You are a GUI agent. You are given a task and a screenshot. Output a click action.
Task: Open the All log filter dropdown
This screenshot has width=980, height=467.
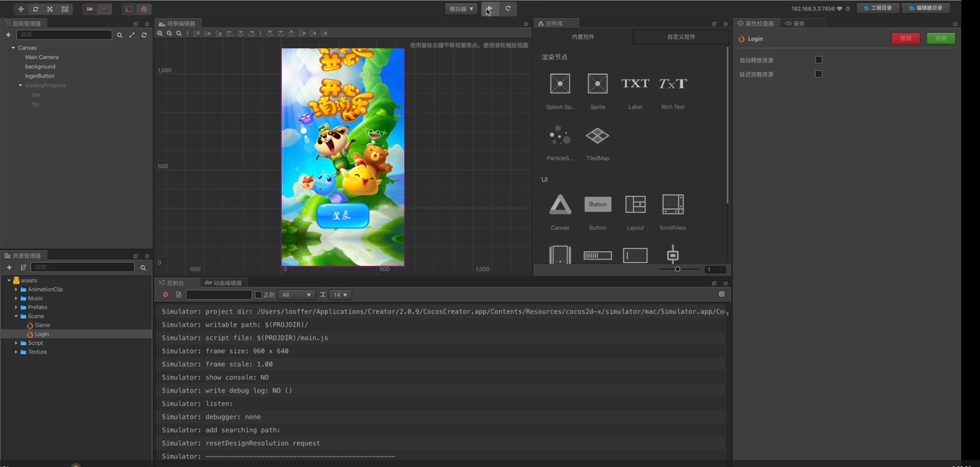[296, 295]
